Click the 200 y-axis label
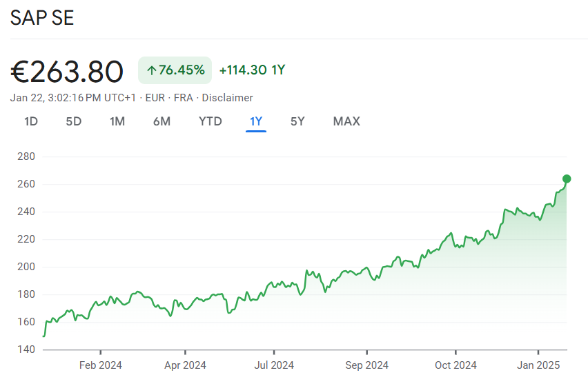This screenshot has height=386, width=588. (26, 267)
